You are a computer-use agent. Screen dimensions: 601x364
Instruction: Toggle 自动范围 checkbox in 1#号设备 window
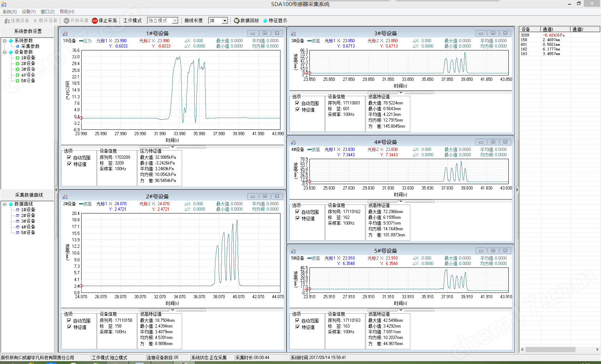pos(69,157)
